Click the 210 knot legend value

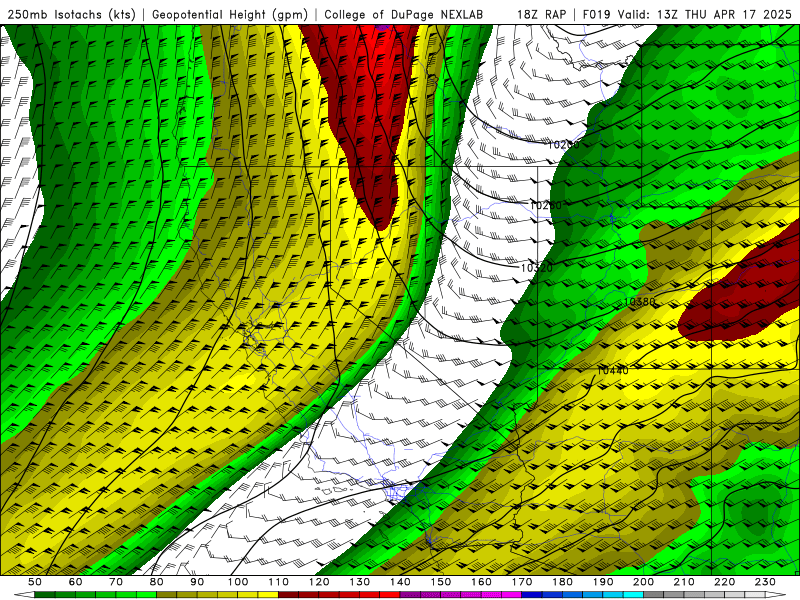[x=685, y=582]
